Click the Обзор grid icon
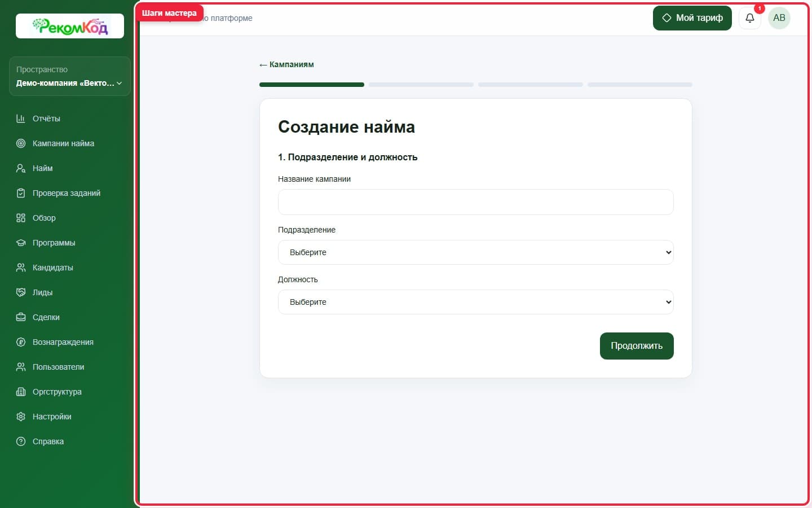The width and height of the screenshot is (812, 508). tap(21, 218)
